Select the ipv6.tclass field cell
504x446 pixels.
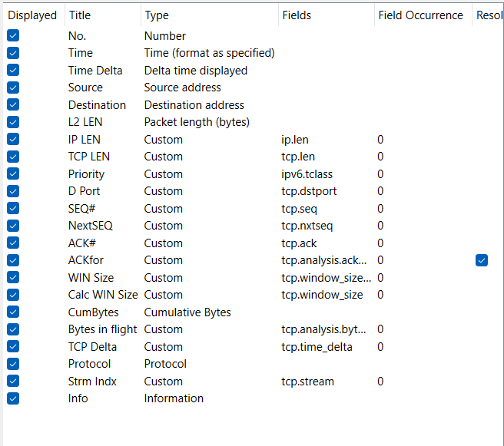click(x=307, y=174)
